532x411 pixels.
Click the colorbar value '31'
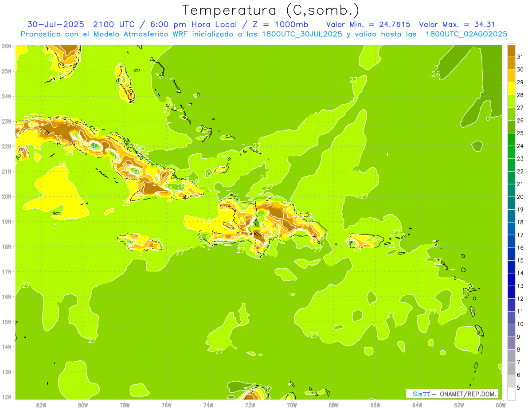[x=520, y=57]
